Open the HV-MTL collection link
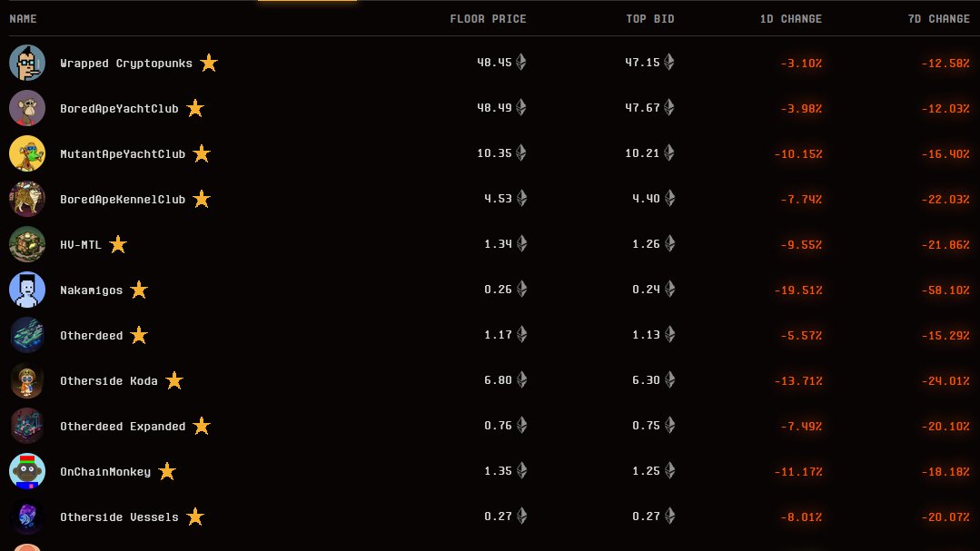 pos(81,245)
